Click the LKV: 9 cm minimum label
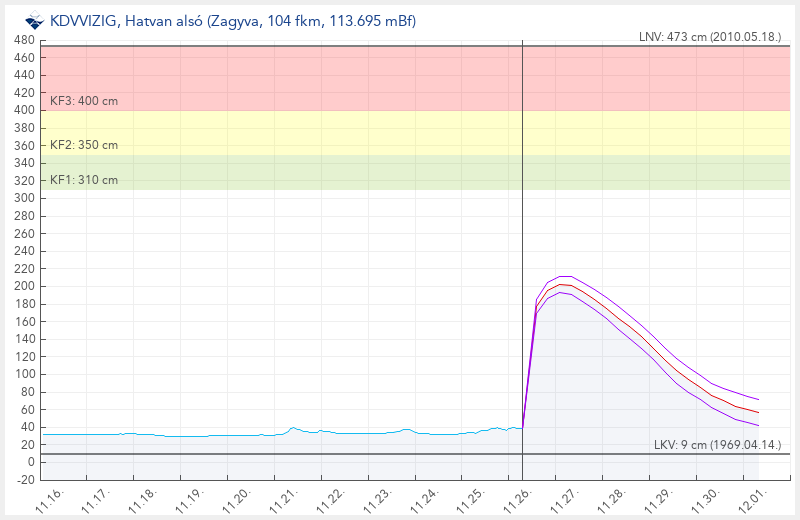800x520 pixels. coord(717,444)
